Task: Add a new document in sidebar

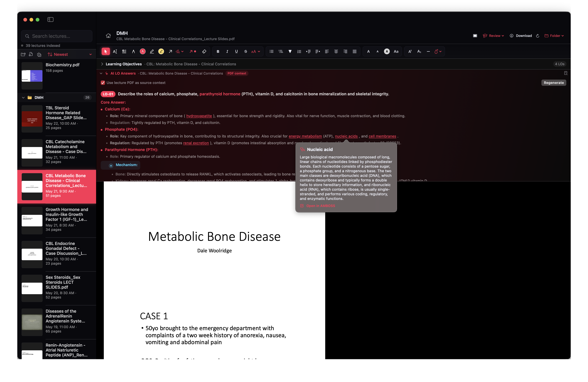Action: point(31,54)
